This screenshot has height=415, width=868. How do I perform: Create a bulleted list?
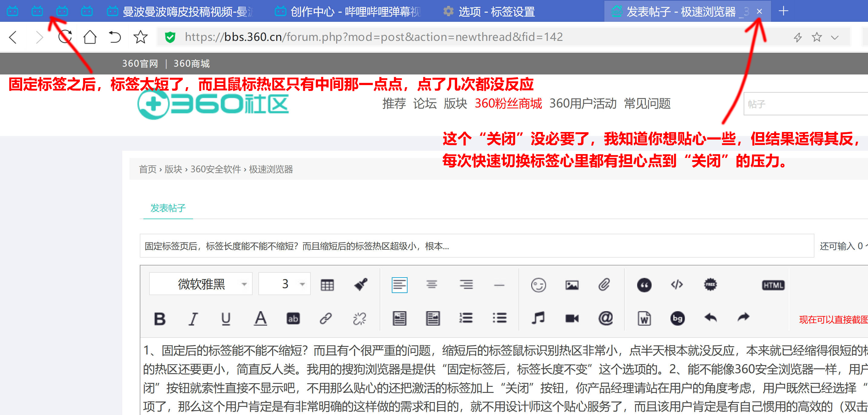click(500, 318)
